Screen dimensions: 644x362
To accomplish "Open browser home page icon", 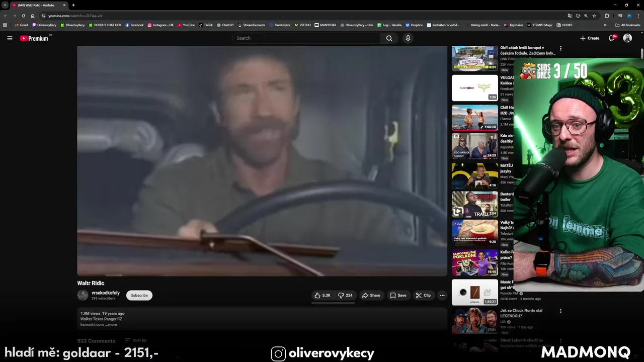I will tap(33, 16).
